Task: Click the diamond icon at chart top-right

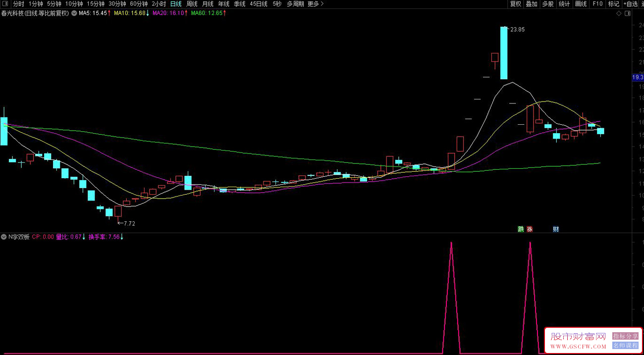Action: [x=619, y=13]
